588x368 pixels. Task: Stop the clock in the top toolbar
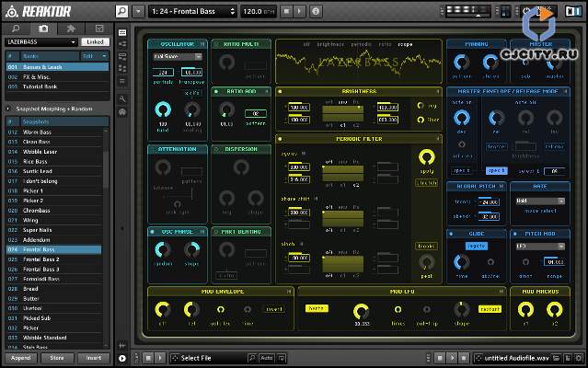coord(287,11)
